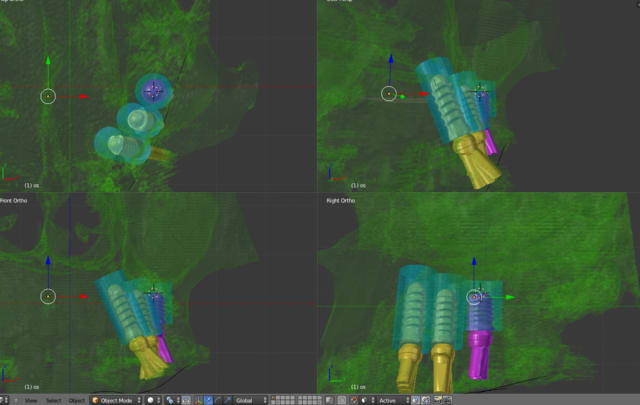
Task: Expand the Global transform orientation dropdown
Action: 251,400
